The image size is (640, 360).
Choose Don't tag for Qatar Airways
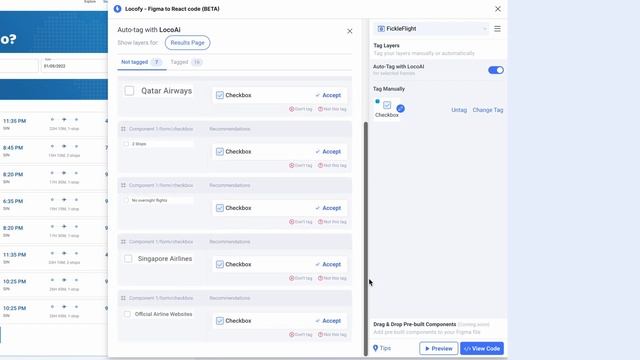[x=300, y=109]
